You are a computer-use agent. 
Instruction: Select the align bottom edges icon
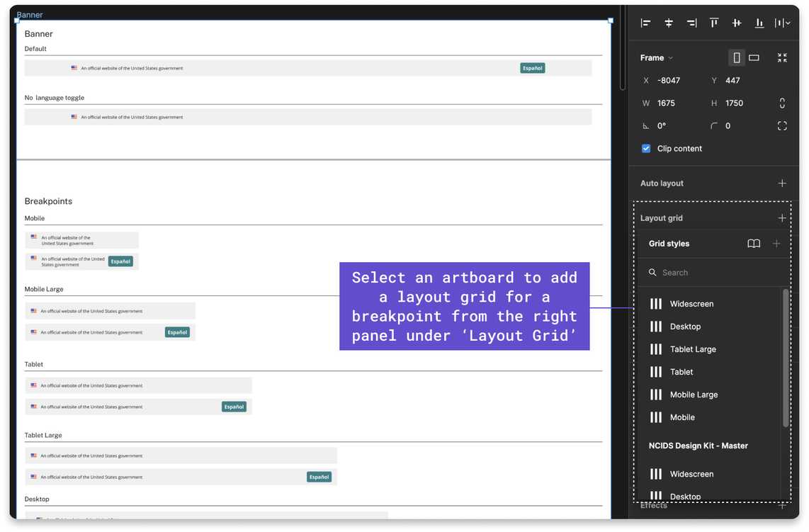759,22
